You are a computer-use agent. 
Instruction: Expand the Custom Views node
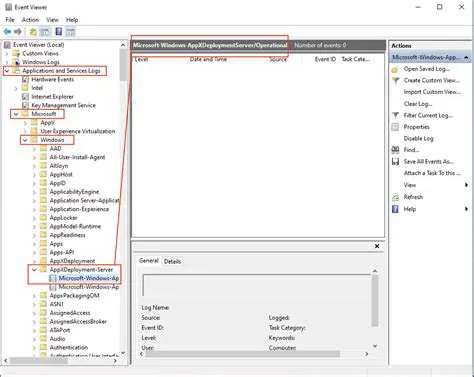(7, 54)
